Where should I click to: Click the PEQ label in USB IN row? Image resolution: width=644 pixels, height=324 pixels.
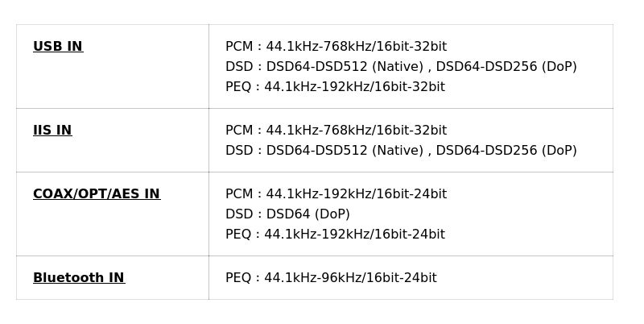pos(237,87)
